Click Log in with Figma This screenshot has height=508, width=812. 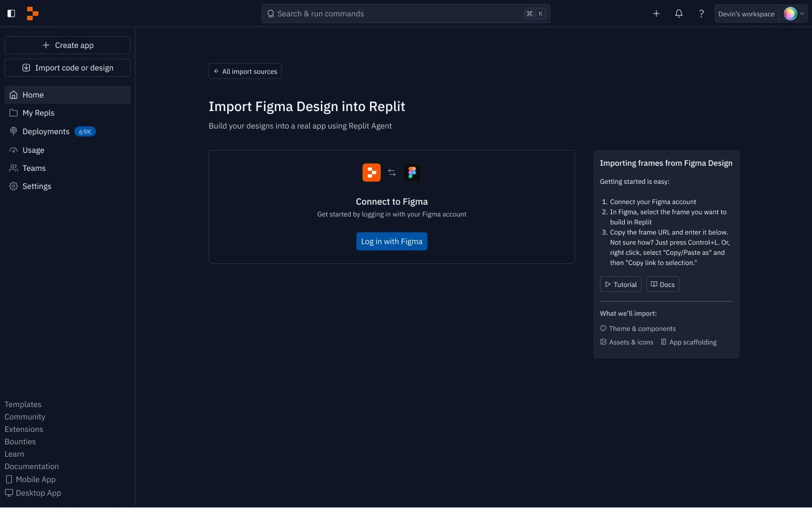pyautogui.click(x=392, y=241)
